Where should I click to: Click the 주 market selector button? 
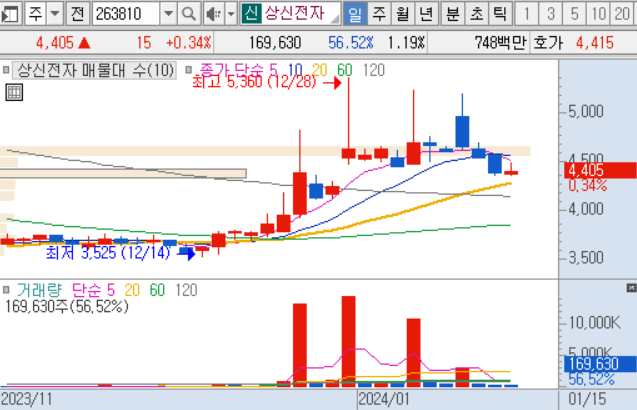tap(35, 14)
